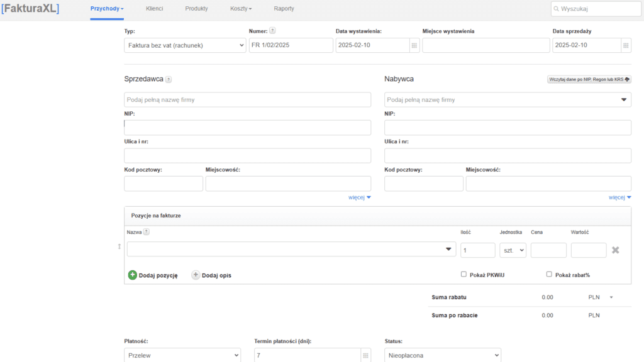Enable Pokaż PKWiU checkbox
The height and width of the screenshot is (362, 644).
pos(464,275)
